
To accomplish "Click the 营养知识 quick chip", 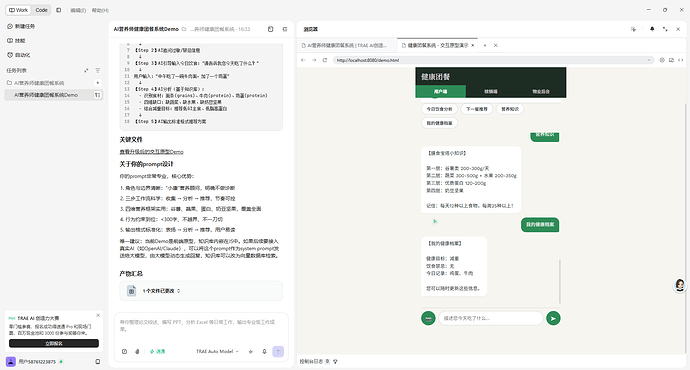I will coord(510,109).
